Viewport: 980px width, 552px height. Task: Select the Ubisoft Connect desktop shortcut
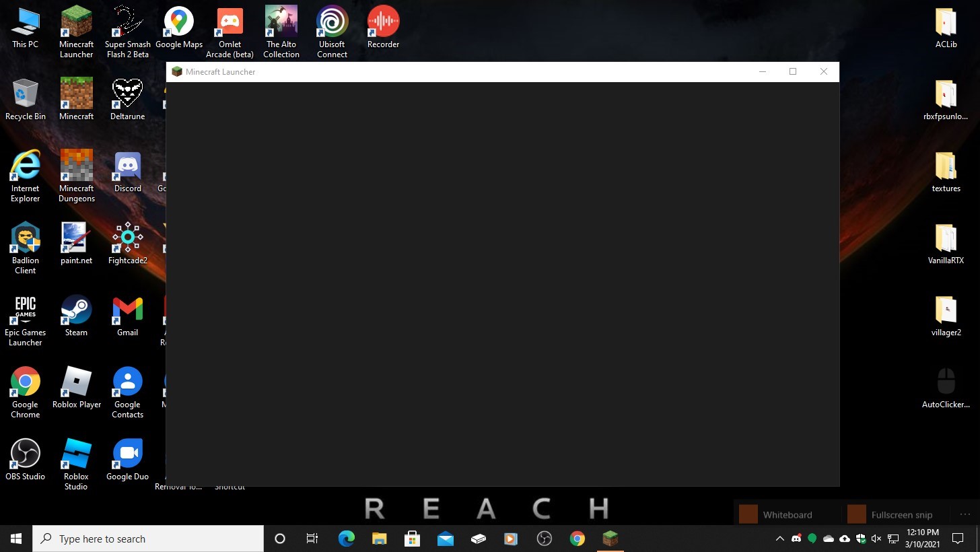pyautogui.click(x=332, y=32)
